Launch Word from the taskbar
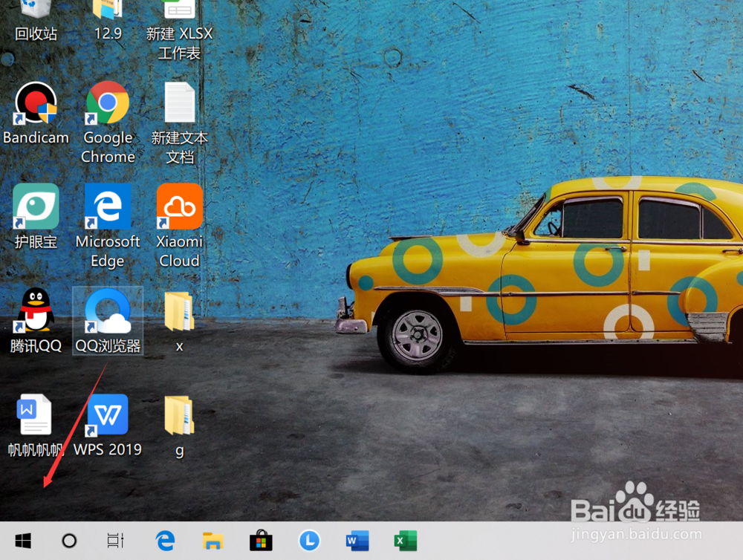743x560 pixels. coord(356,541)
